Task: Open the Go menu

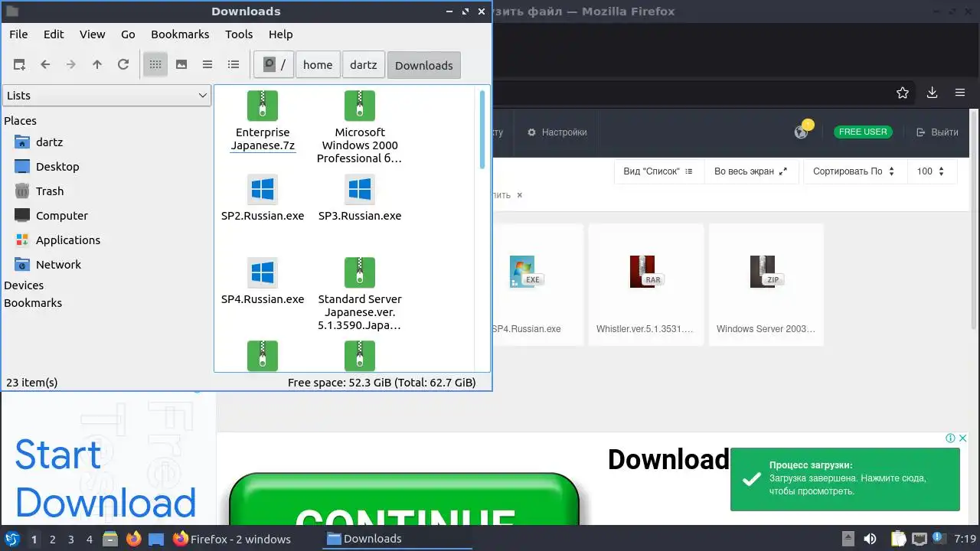Action: 128,34
